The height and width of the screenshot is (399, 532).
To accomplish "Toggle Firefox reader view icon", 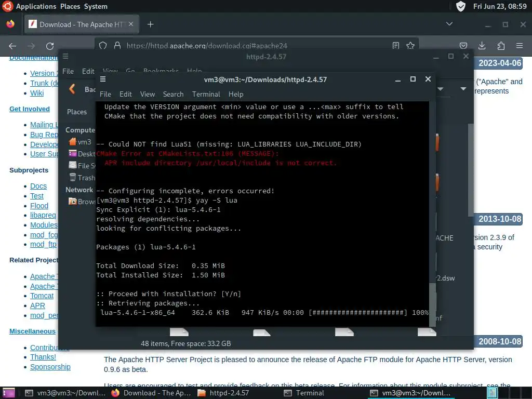I will [395, 46].
